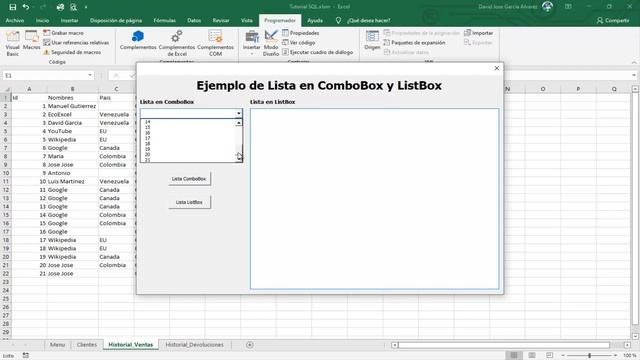Click the macro record status bar icon
640x360 pixels.
point(26,356)
